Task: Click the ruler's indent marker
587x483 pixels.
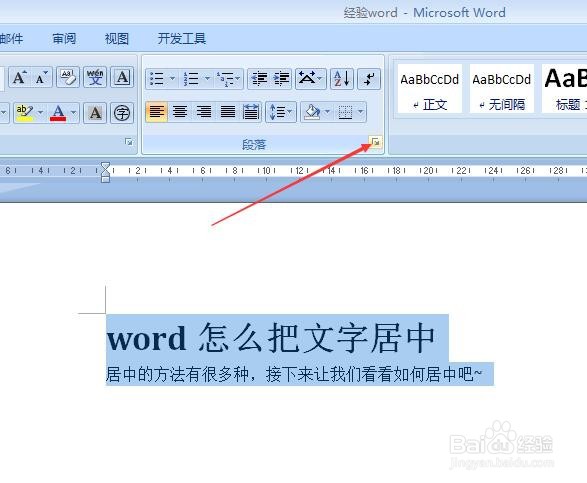Action: (106, 172)
